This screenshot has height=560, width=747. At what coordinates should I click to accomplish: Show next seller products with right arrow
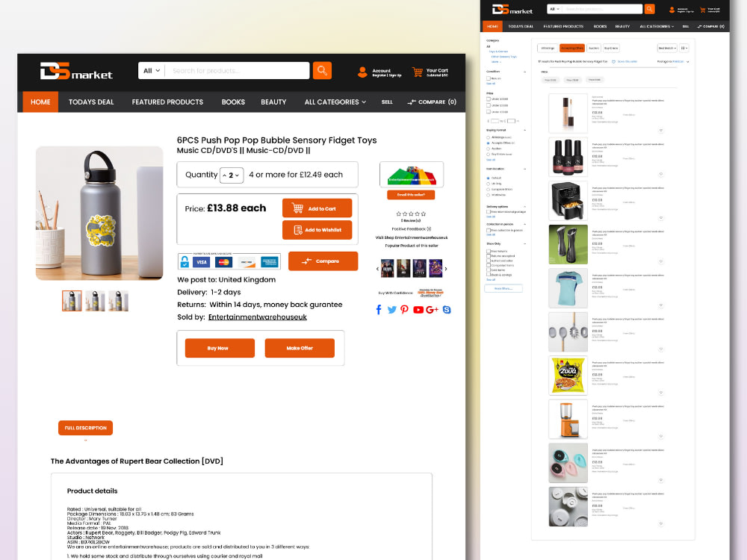coord(446,269)
